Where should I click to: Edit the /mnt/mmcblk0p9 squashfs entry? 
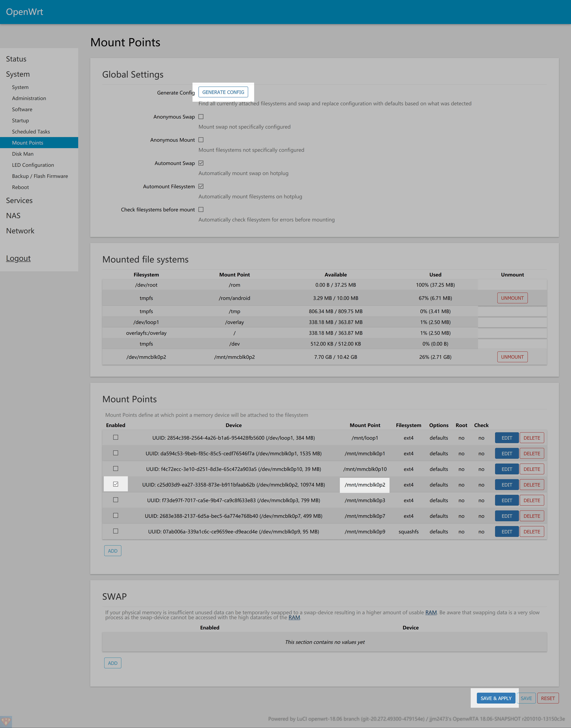tap(507, 532)
